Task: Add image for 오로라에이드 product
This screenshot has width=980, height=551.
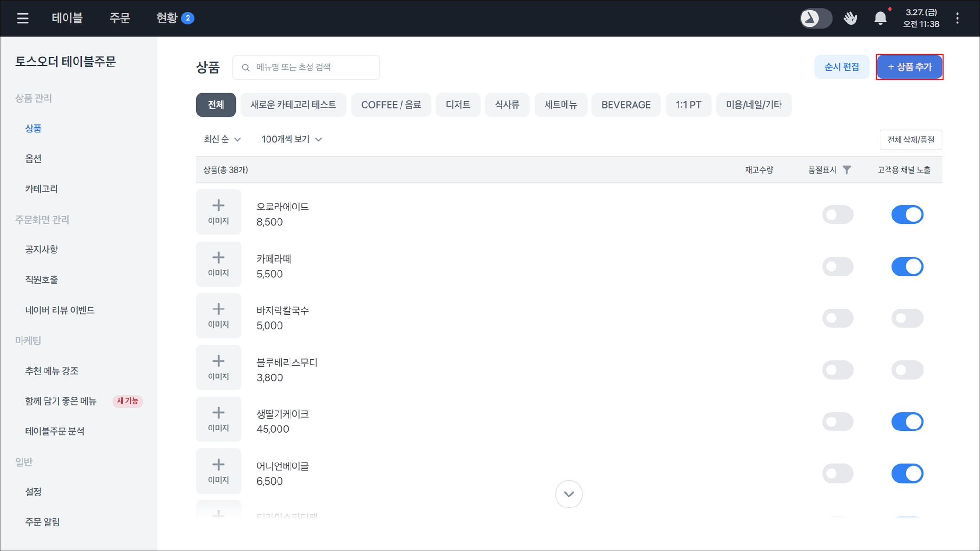Action: [218, 212]
